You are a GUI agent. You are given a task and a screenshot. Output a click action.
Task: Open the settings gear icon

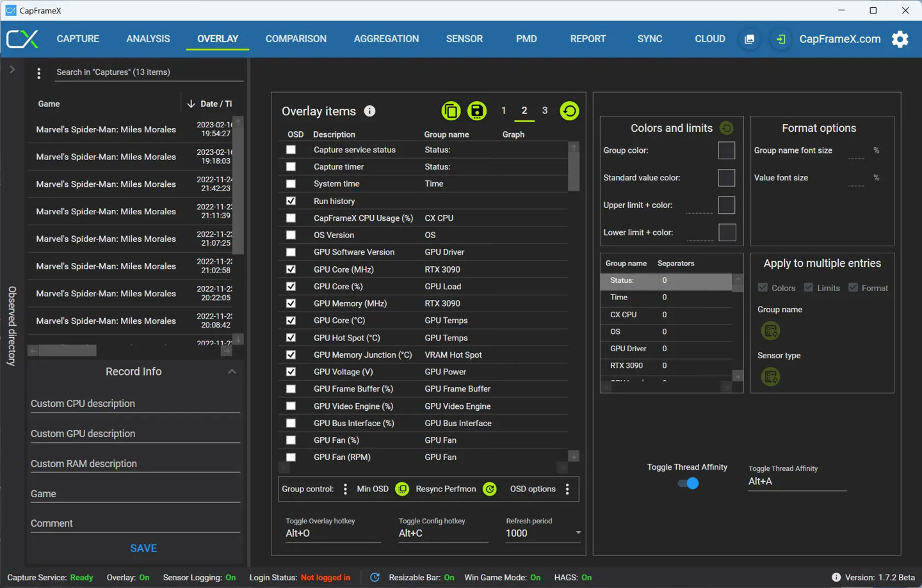[900, 39]
